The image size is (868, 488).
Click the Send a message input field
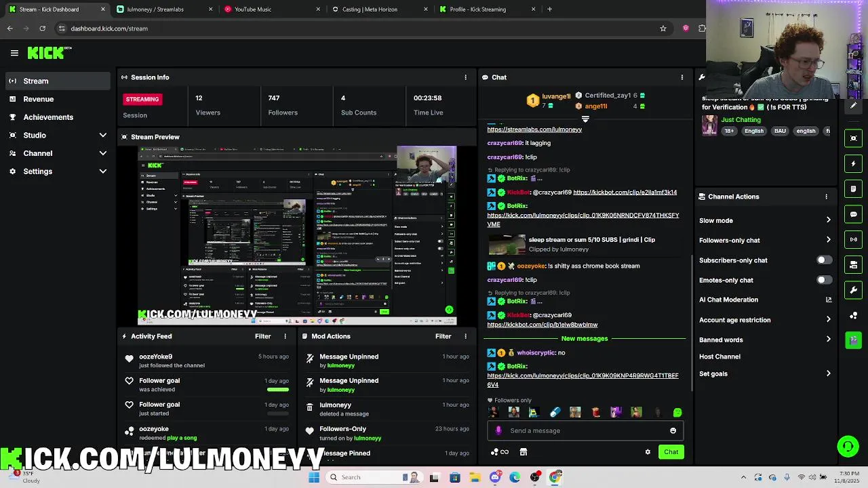pos(587,430)
